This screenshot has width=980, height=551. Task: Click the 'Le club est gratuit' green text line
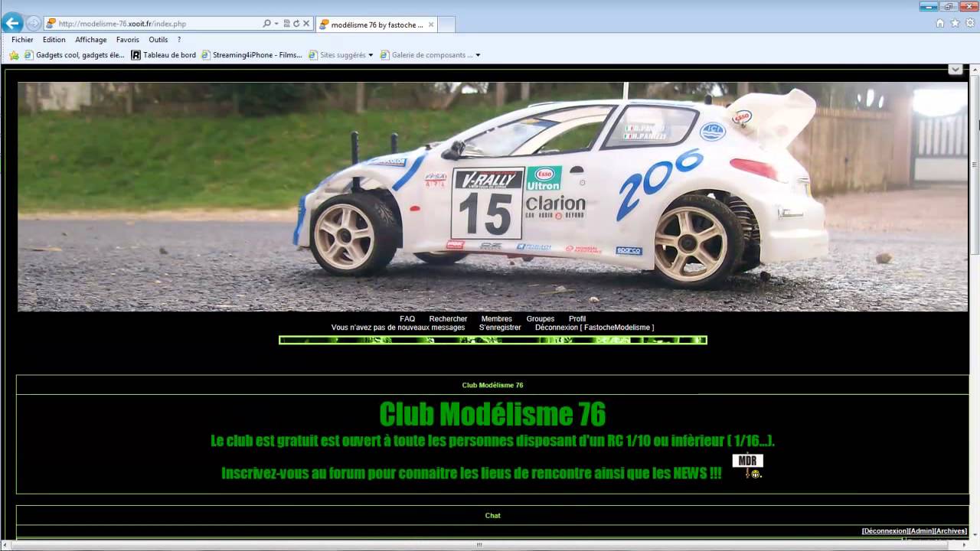click(x=492, y=442)
